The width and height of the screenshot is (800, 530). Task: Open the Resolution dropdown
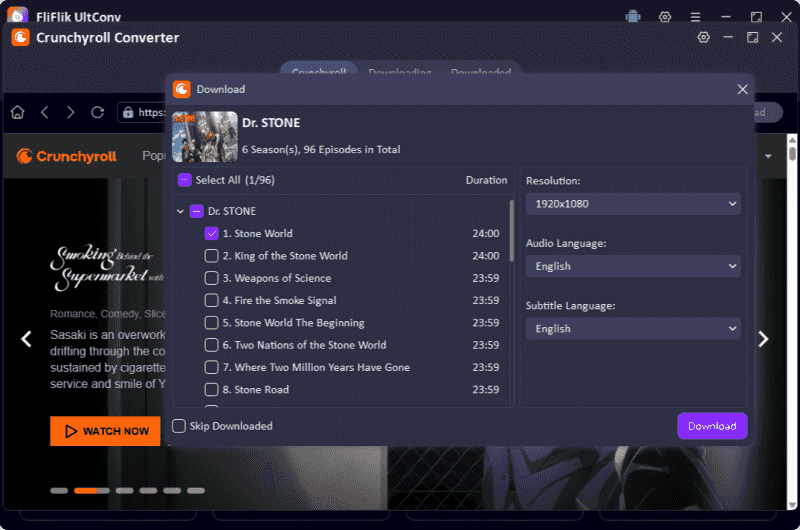point(633,204)
